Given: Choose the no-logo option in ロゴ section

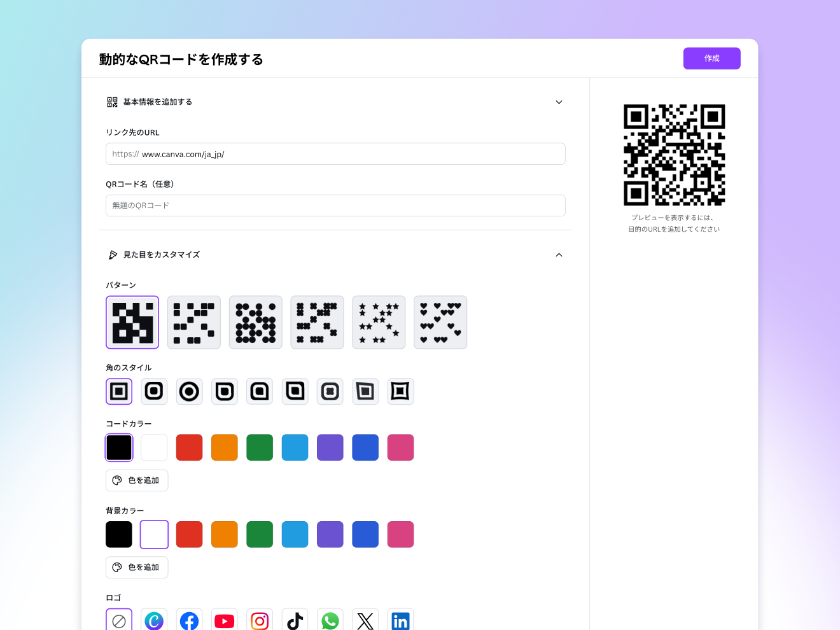Looking at the screenshot, I should coord(119,620).
